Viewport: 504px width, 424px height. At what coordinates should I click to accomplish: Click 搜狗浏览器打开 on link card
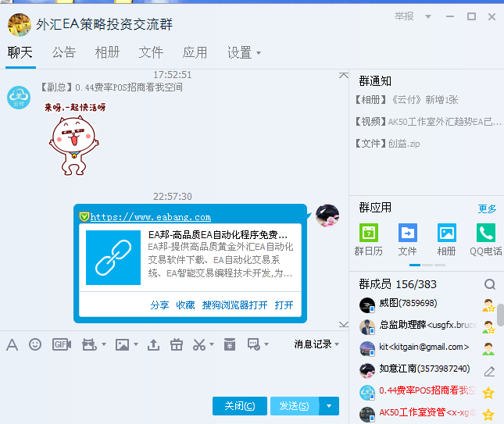click(x=234, y=305)
